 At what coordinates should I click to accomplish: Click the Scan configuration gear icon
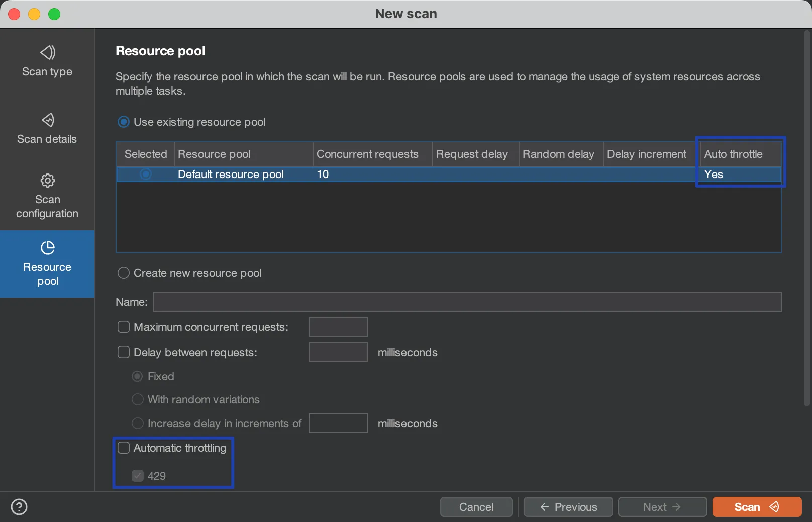click(47, 181)
